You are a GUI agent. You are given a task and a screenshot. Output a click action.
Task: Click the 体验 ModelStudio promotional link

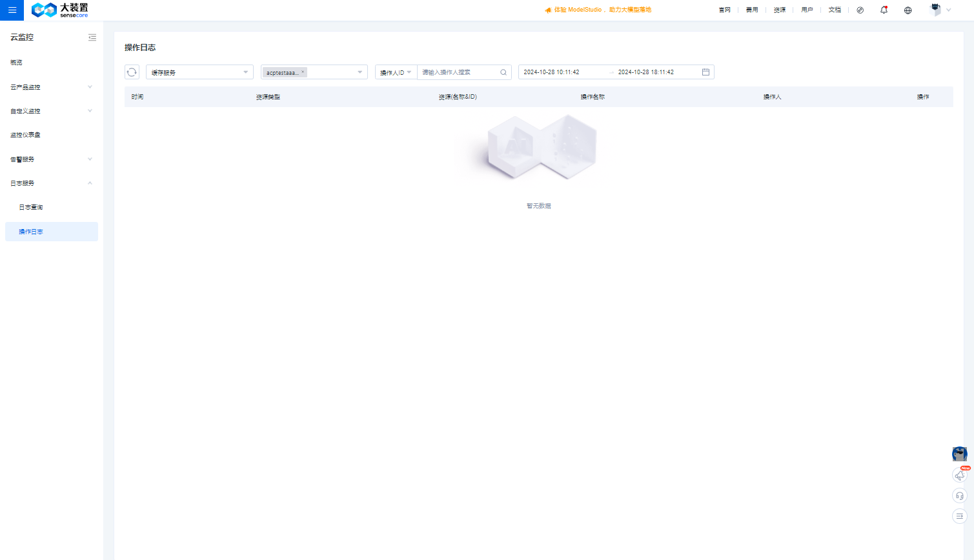point(598,10)
